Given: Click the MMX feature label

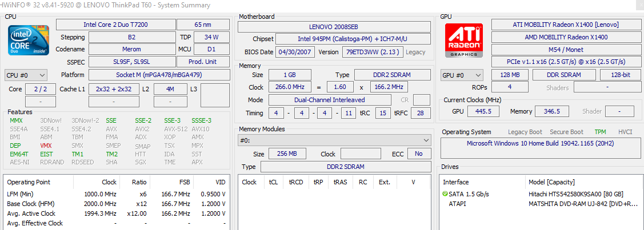Looking at the screenshot, I should click(16, 120).
